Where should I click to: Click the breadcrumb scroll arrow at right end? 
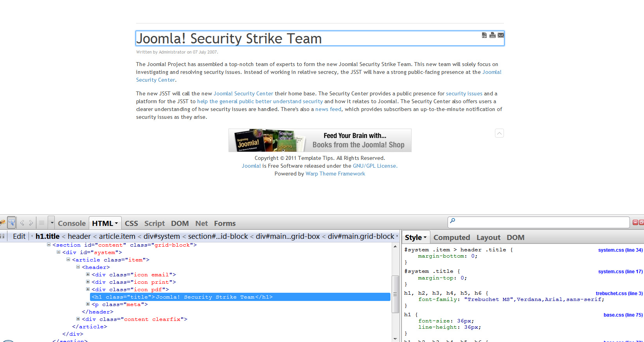tap(397, 236)
